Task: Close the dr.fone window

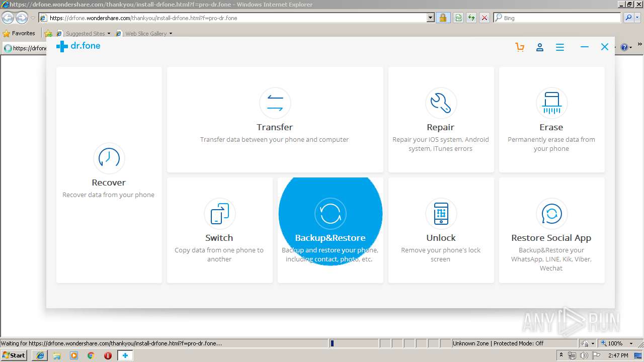Action: tap(605, 47)
